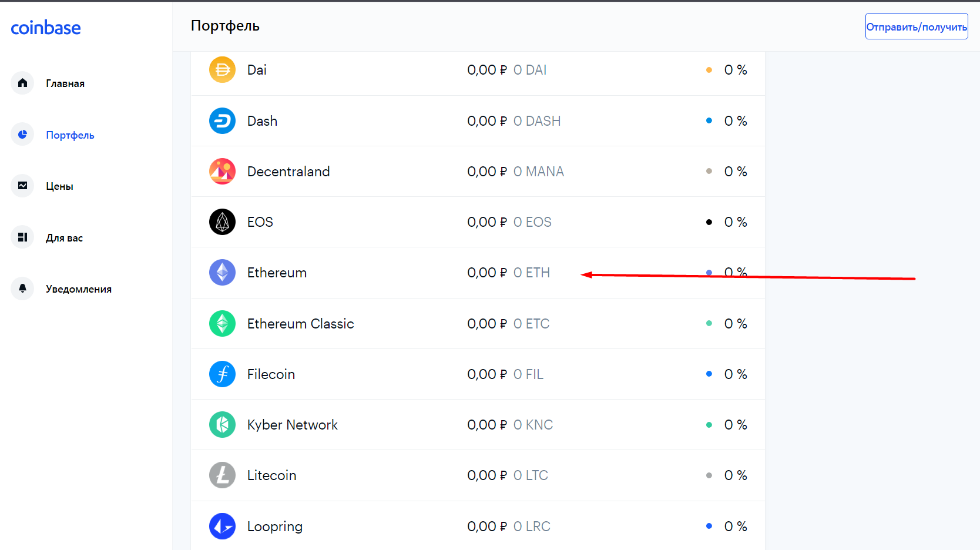
Task: Open Цены prices section
Action: (59, 186)
